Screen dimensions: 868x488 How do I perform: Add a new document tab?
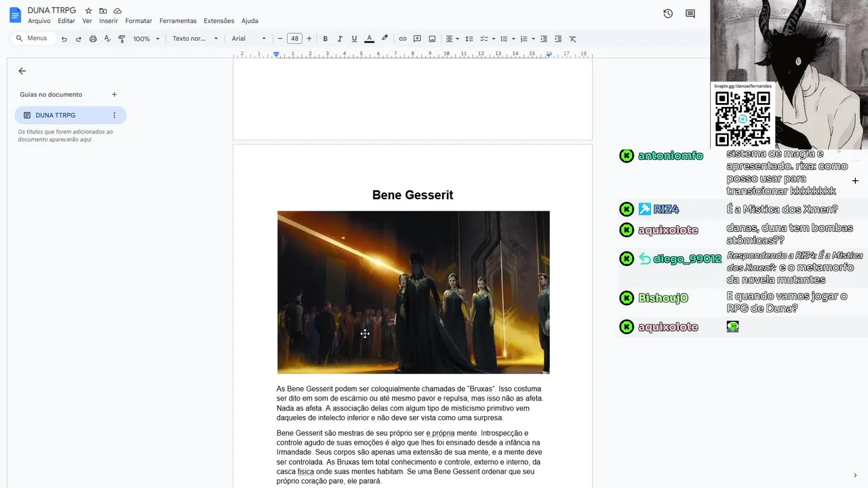[114, 94]
